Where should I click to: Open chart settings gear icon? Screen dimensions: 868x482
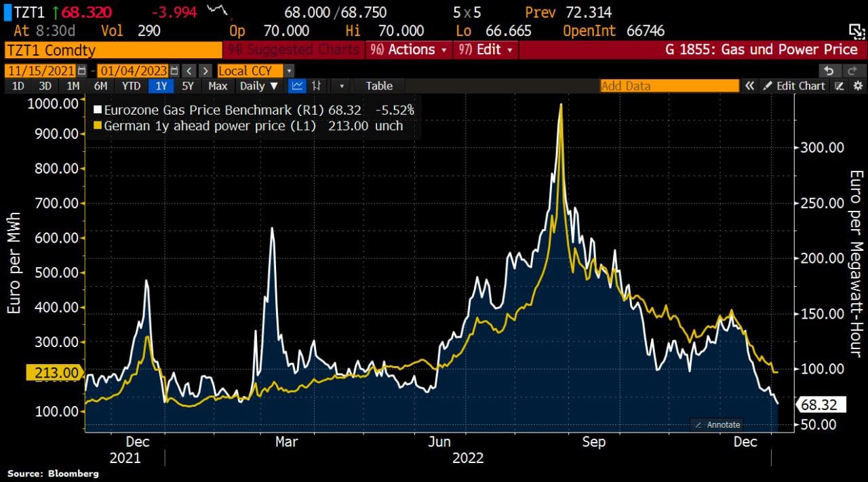tap(858, 85)
